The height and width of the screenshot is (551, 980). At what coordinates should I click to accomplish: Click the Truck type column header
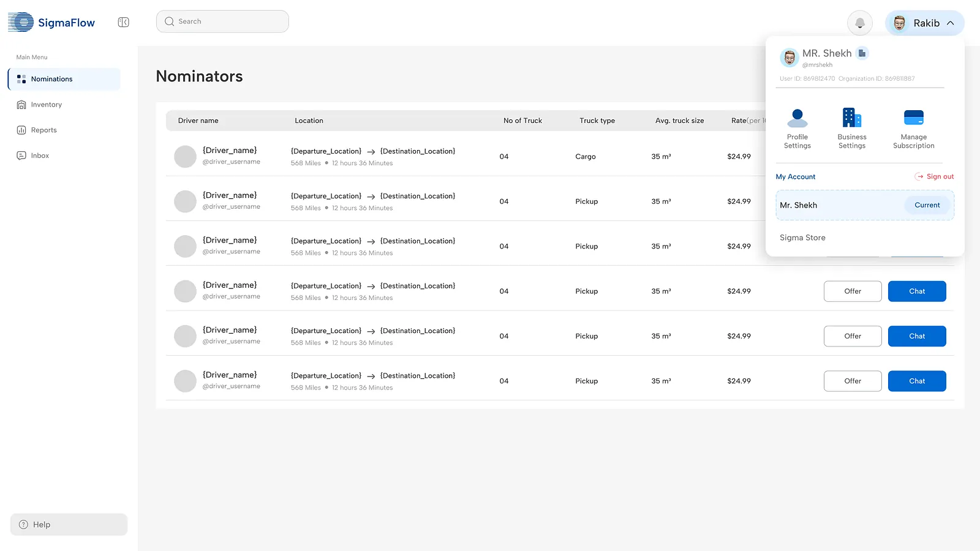597,121
